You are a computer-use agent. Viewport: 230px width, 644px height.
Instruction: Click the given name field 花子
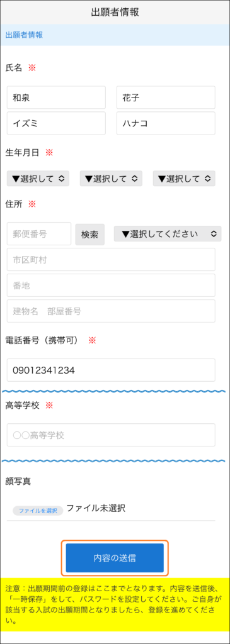click(166, 97)
